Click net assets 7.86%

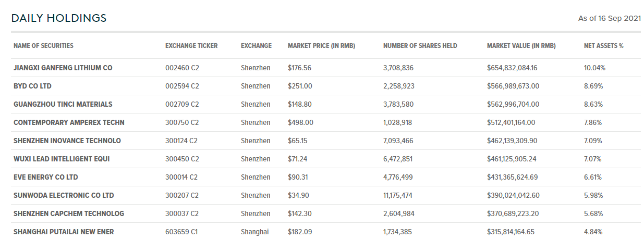point(593,122)
